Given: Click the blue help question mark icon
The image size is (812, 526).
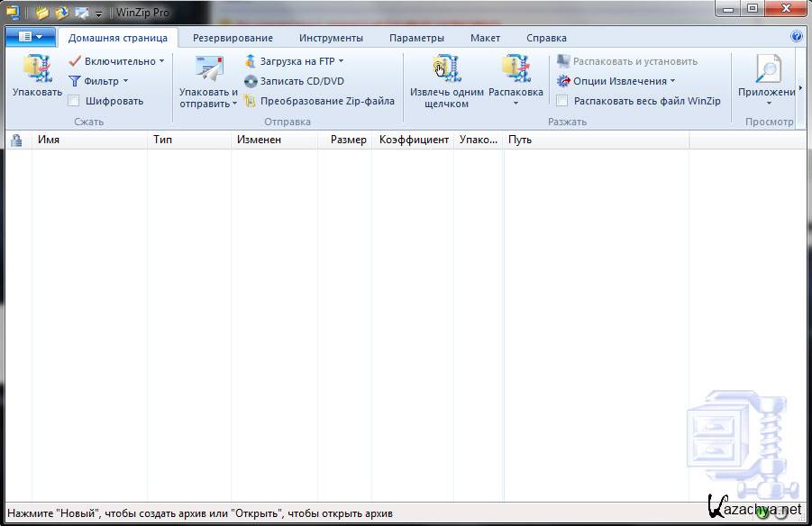Looking at the screenshot, I should click(x=796, y=37).
